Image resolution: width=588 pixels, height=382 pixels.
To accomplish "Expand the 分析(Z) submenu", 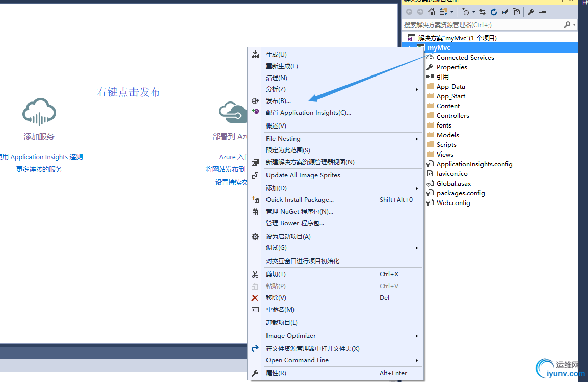I will pos(336,89).
